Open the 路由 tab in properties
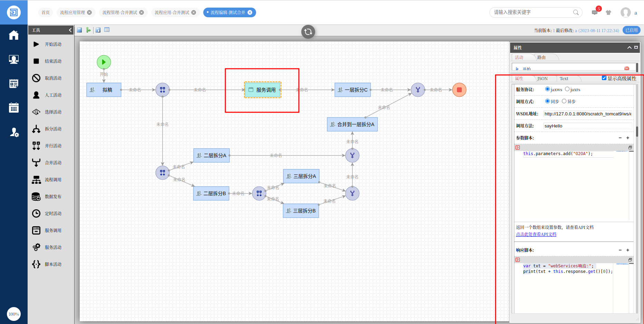644x324 pixels. pyautogui.click(x=541, y=57)
